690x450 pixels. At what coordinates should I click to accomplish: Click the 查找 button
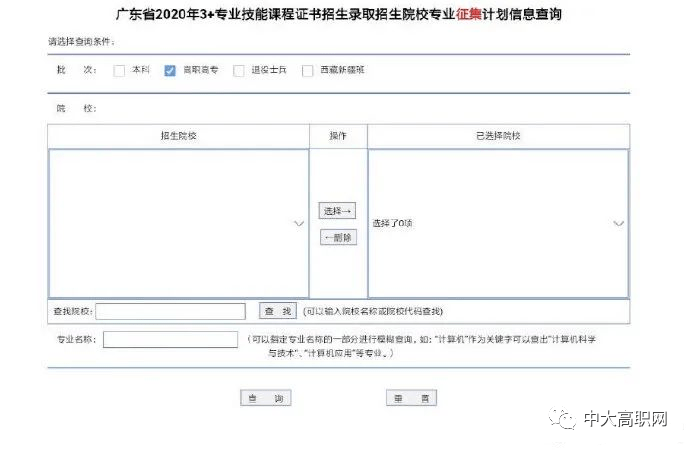coord(278,311)
